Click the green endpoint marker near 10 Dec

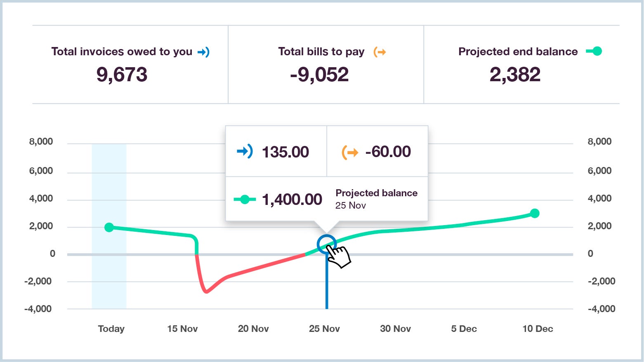tap(535, 214)
